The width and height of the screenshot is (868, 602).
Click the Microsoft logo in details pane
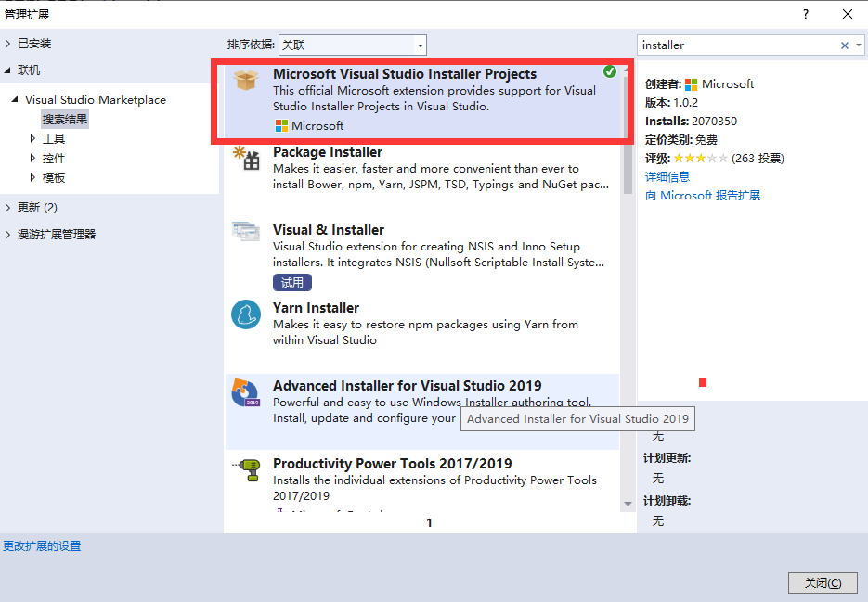691,84
